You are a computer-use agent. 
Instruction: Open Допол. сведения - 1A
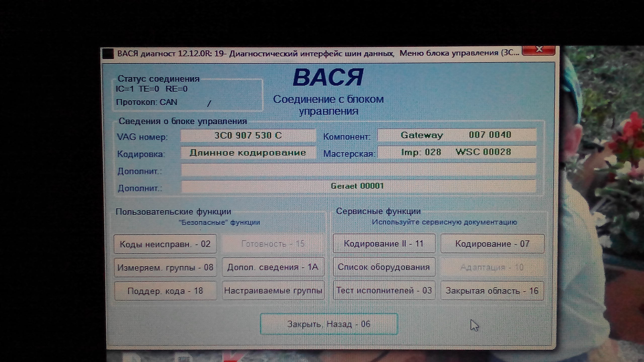273,267
